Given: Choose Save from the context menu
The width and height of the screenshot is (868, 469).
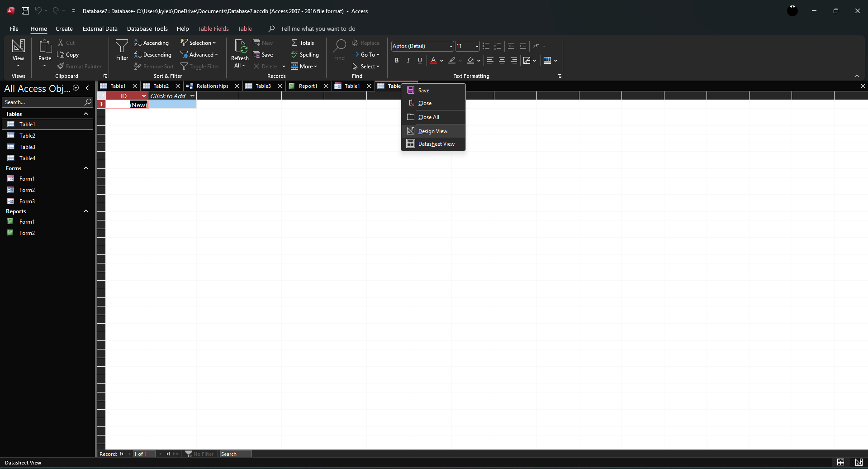Looking at the screenshot, I should 433,91.
